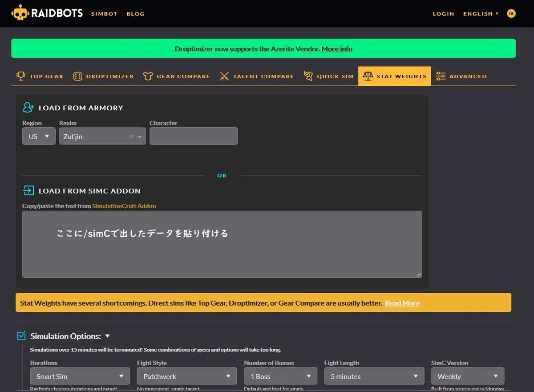Grab the textarea resize handle corner

[419, 275]
